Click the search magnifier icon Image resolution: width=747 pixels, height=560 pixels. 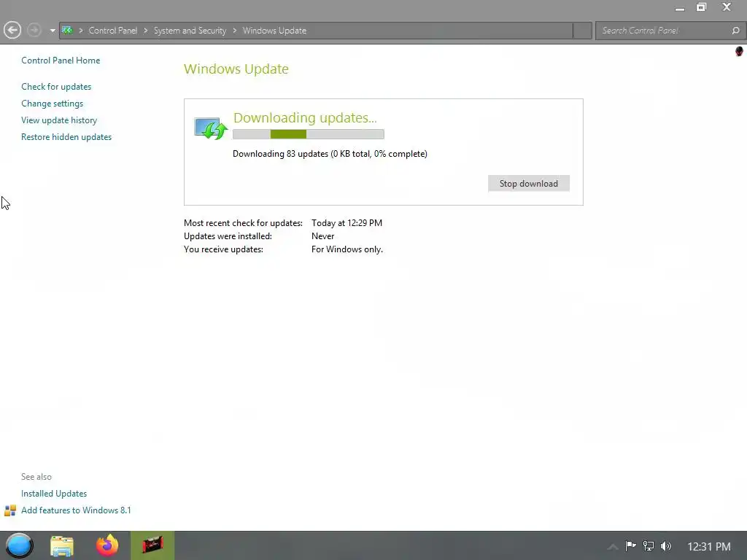click(735, 31)
